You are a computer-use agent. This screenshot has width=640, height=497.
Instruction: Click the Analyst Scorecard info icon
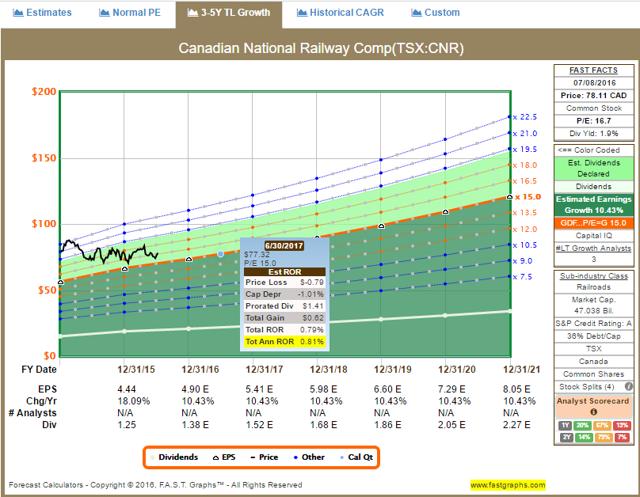point(593,412)
